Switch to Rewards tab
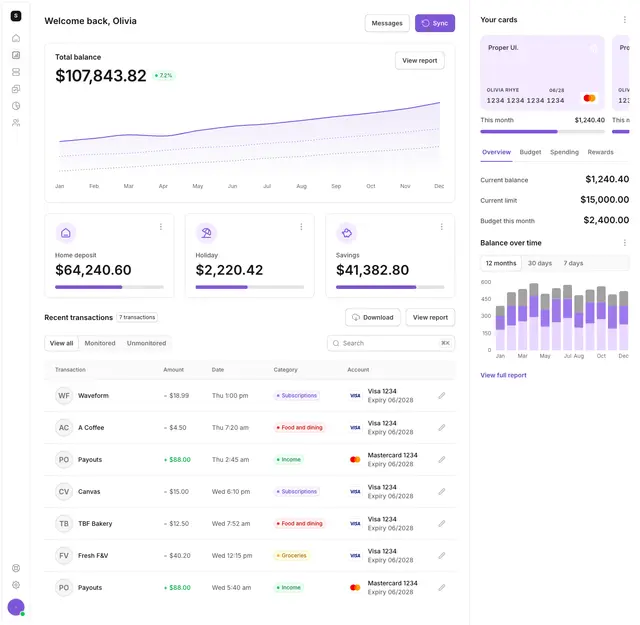640x625 pixels. click(600, 152)
